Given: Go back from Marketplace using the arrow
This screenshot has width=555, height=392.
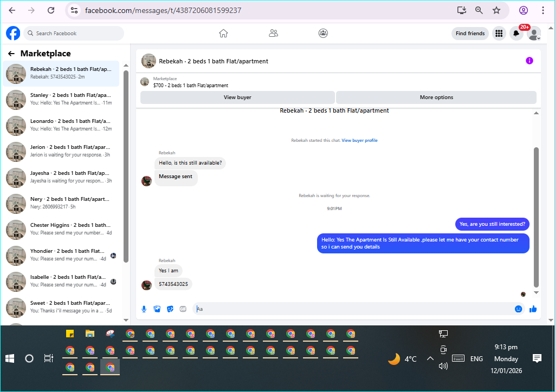Looking at the screenshot, I should (x=11, y=54).
